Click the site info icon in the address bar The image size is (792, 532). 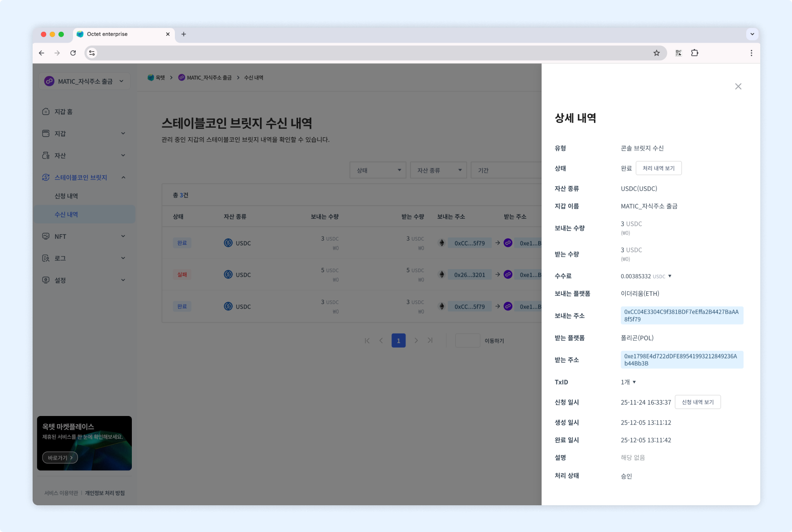[x=92, y=53]
